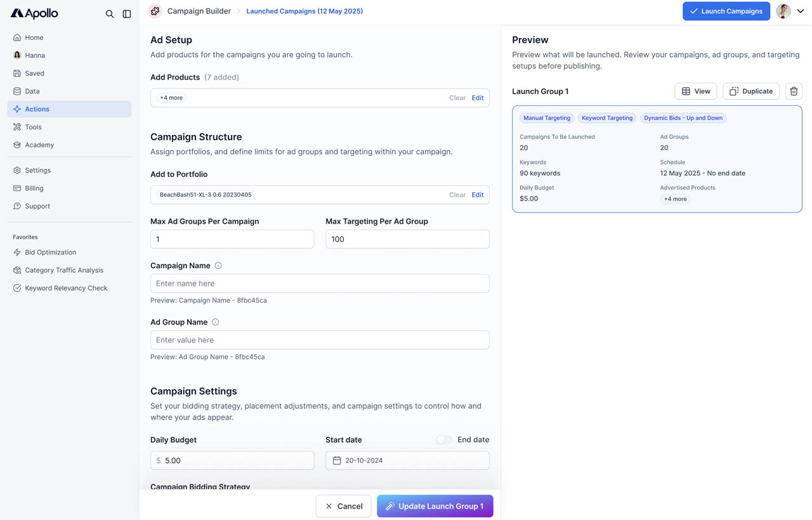Open Bid Optimization from Favorites
Image resolution: width=812 pixels, height=520 pixels.
pyautogui.click(x=50, y=252)
